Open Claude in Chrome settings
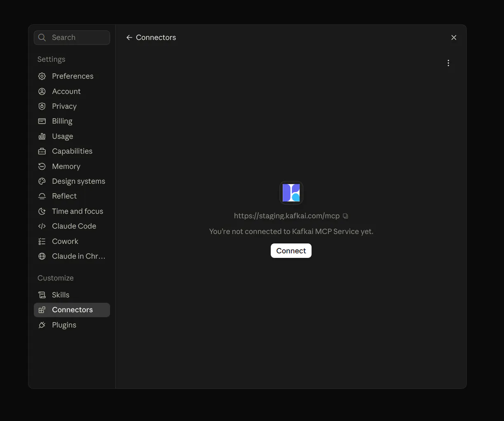Screen dimensions: 504x421 tap(72, 256)
